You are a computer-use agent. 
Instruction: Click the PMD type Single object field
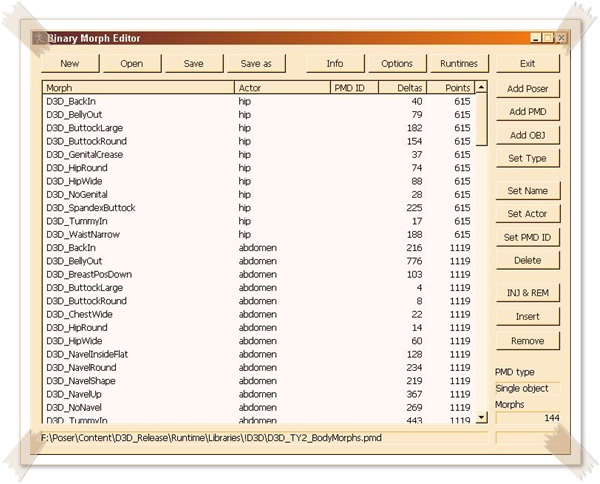527,388
